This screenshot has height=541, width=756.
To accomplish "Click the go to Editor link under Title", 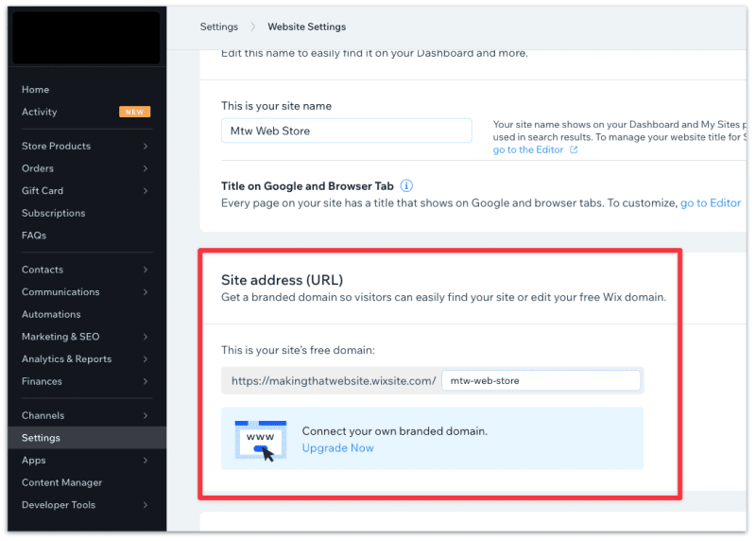I will (x=711, y=202).
